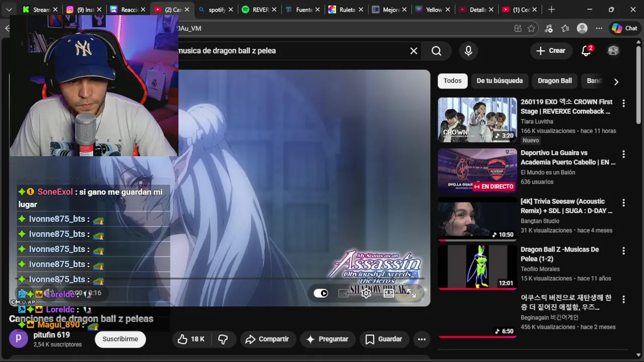
Task: Open the Dragon Ball Z Musicas De Pelea title
Action: pos(559,254)
